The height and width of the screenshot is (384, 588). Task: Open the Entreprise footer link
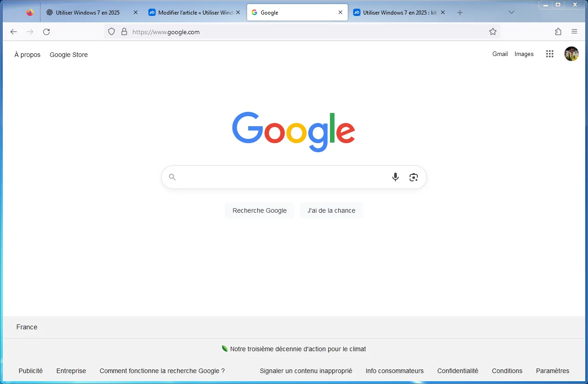[71, 371]
